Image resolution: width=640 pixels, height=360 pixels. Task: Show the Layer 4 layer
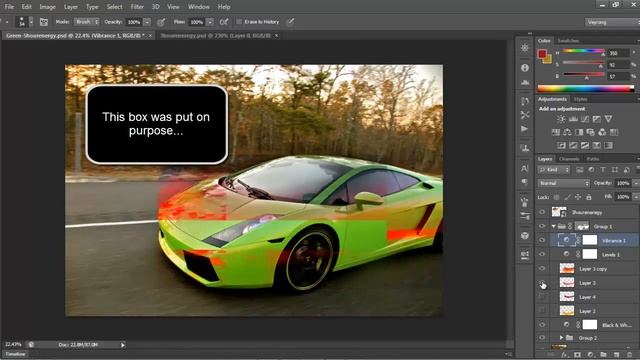[x=542, y=297]
